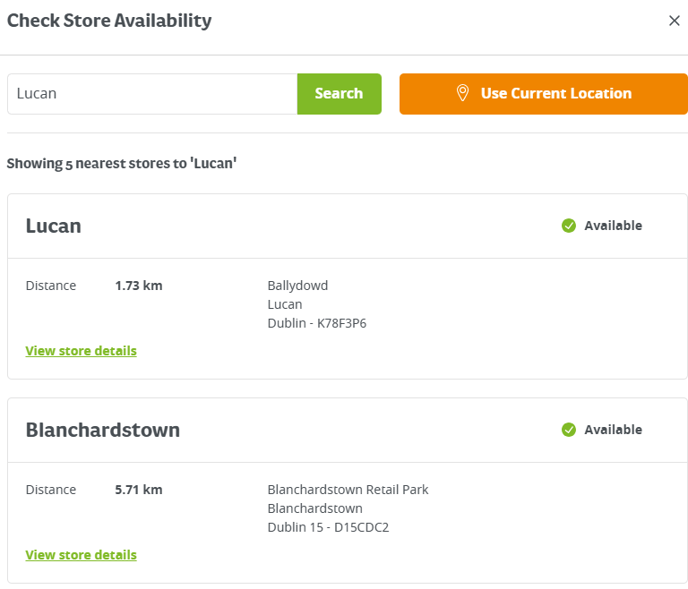Click the Lucan Available status label
The image size is (688, 589).
pos(613,226)
